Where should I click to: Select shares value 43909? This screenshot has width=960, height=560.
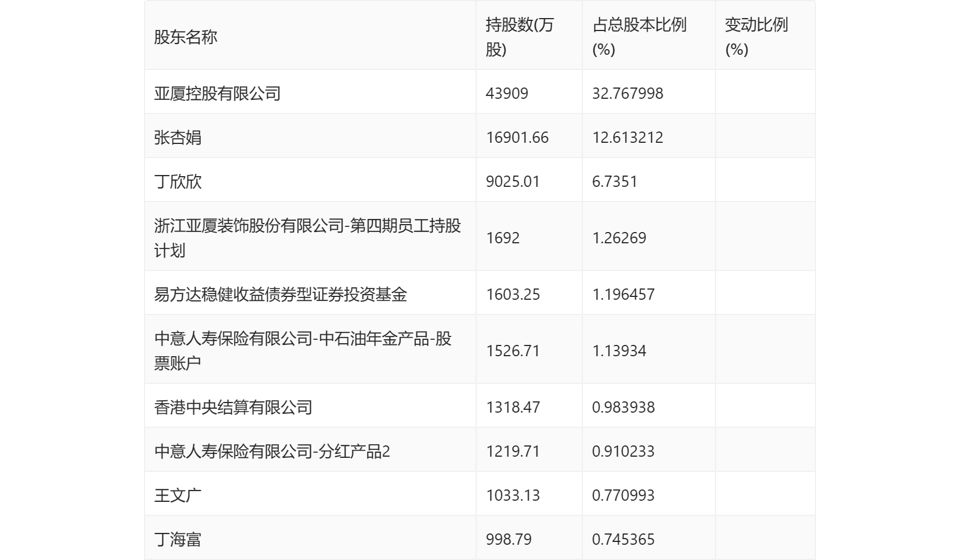[x=507, y=94]
